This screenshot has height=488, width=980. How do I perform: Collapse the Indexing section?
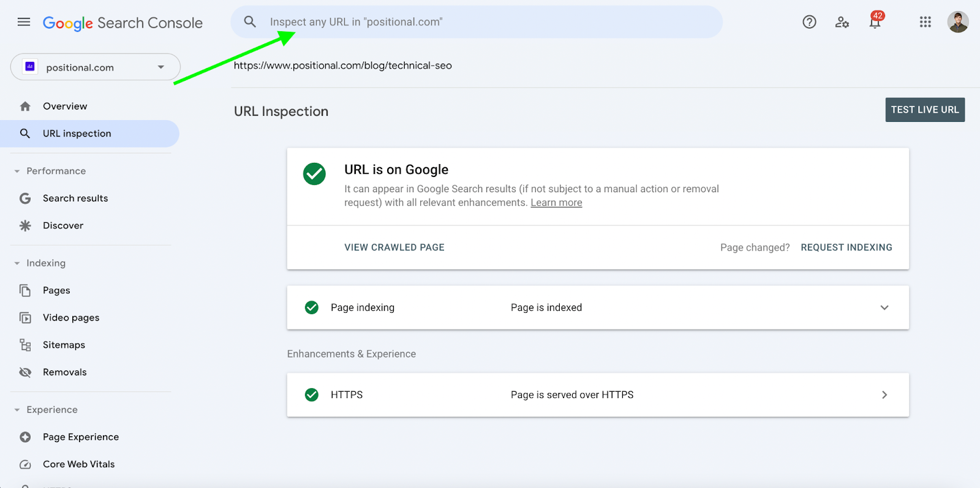[17, 263]
